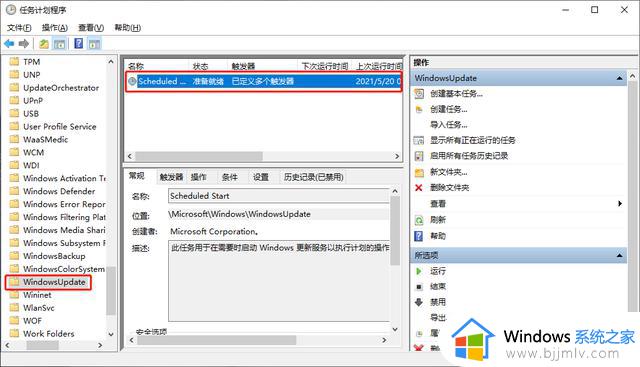
Task: Click the 名称 field showing Scheduled Start
Action: [x=279, y=196]
